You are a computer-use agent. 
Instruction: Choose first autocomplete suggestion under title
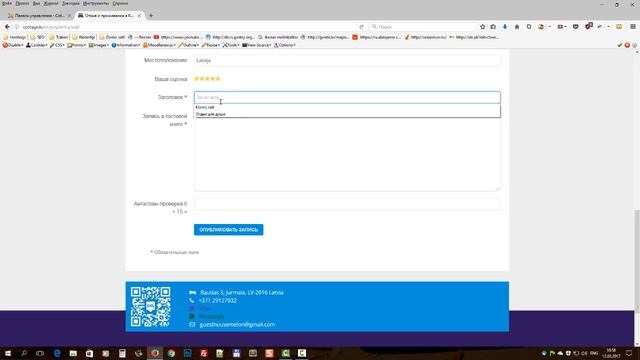pos(347,107)
